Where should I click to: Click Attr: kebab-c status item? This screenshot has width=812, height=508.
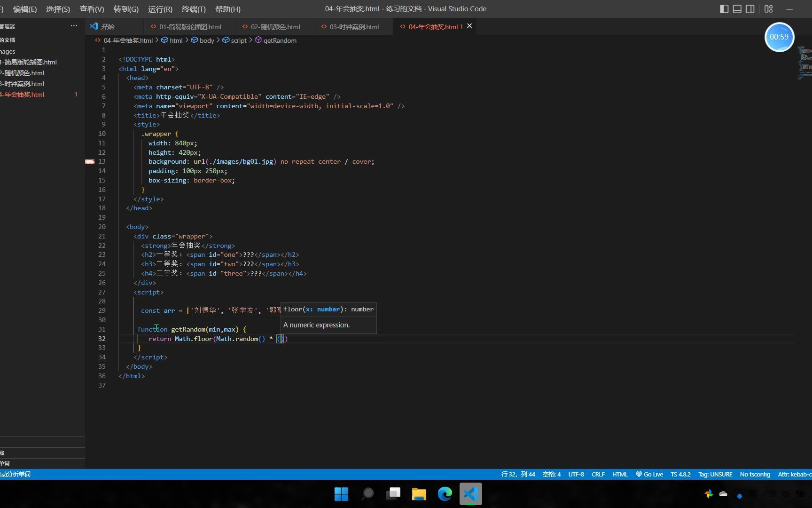pyautogui.click(x=794, y=474)
